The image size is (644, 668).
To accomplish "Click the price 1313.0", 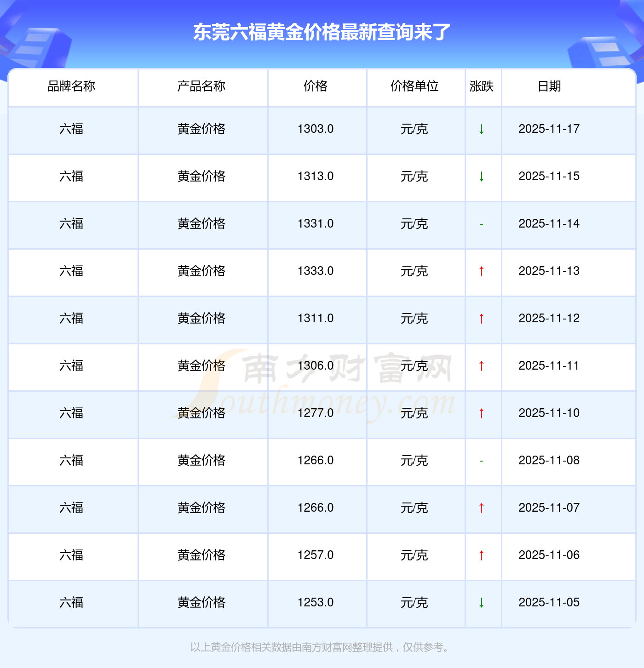I will pyautogui.click(x=316, y=176).
